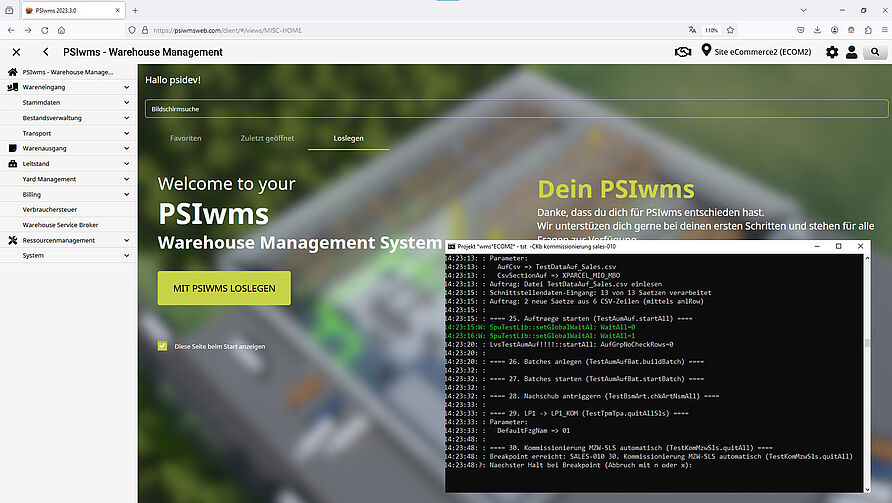This screenshot has width=892, height=503.
Task: Click the Leitstand icon
Action: [13, 164]
